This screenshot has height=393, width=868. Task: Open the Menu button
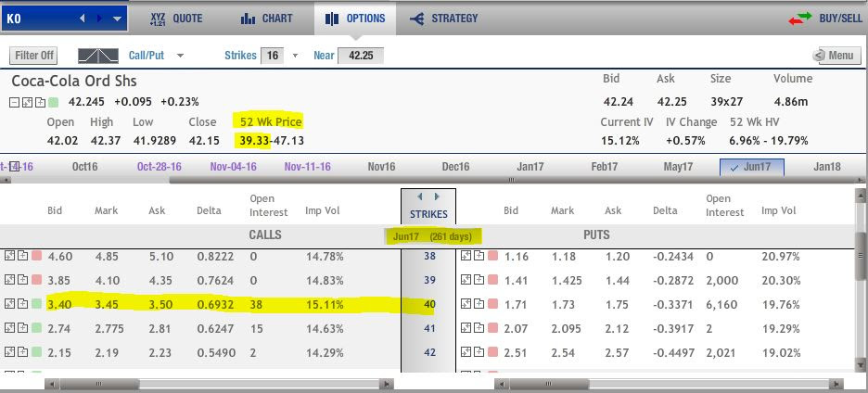point(836,56)
